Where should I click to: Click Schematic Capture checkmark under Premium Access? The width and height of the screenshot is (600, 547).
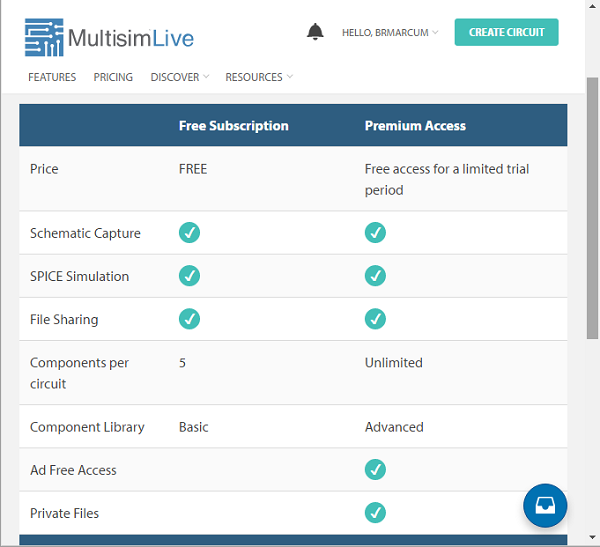point(375,232)
